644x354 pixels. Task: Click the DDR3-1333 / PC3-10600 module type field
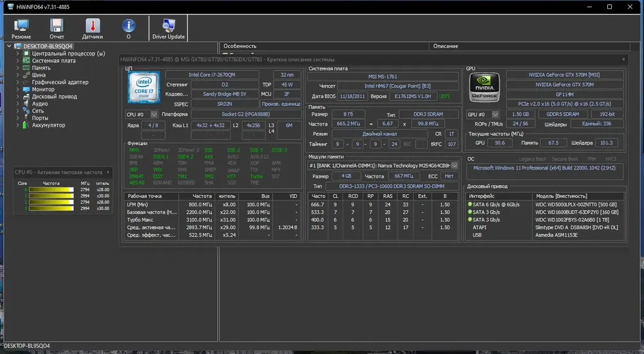pos(392,186)
